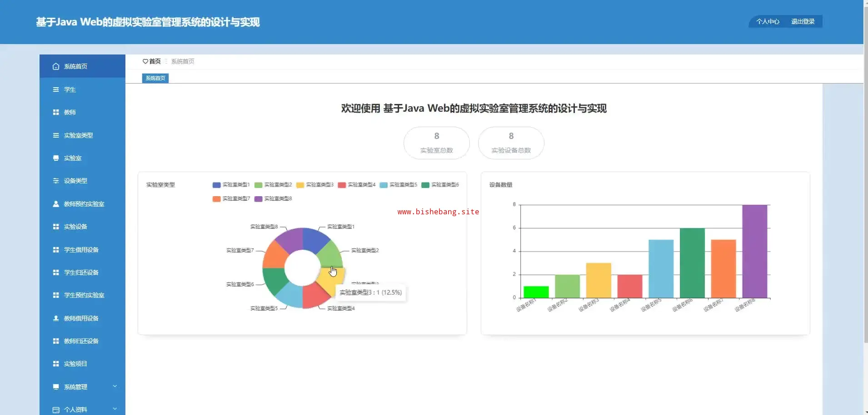Viewport: 868px width, 415px height.
Task: Click the sliders icon next to 设备类型
Action: 56,181
